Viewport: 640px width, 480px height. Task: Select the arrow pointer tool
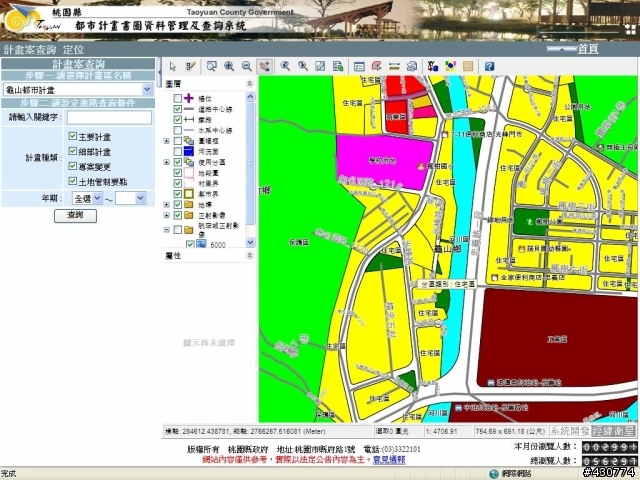(173, 67)
